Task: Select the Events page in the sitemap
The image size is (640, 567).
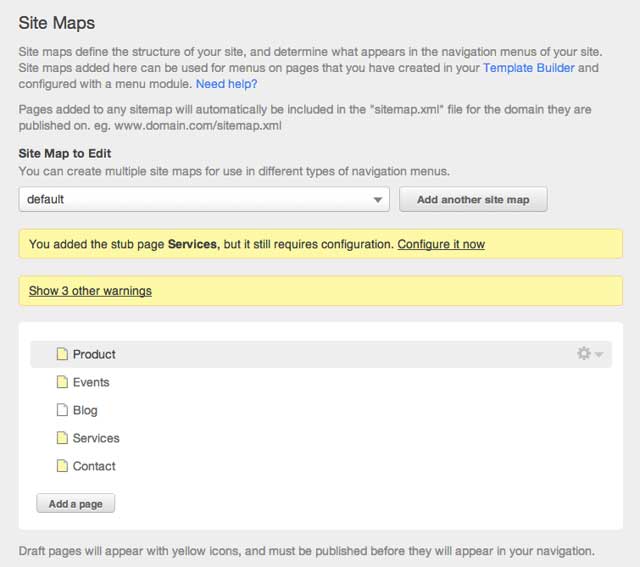Action: (x=91, y=382)
